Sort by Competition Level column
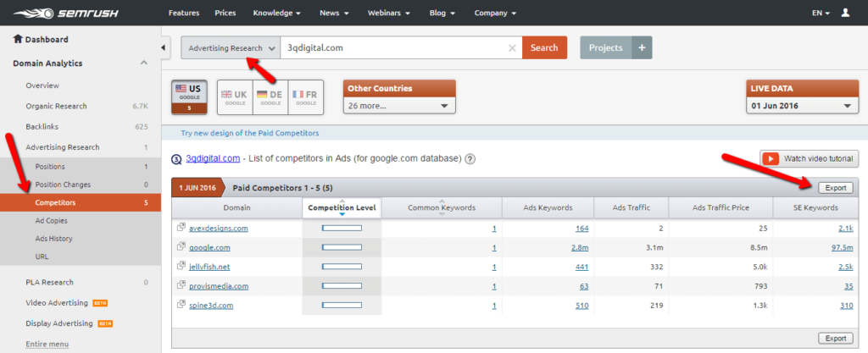The width and height of the screenshot is (868, 353). click(342, 207)
